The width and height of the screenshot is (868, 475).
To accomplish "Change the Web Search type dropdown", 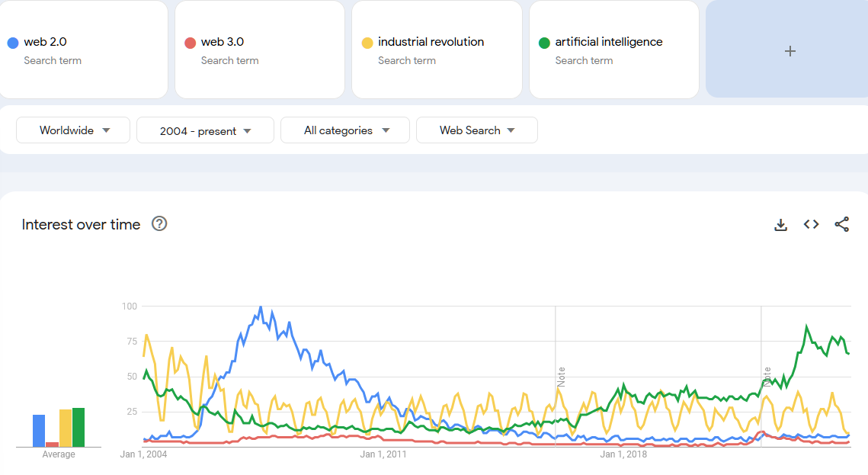I will pos(476,130).
